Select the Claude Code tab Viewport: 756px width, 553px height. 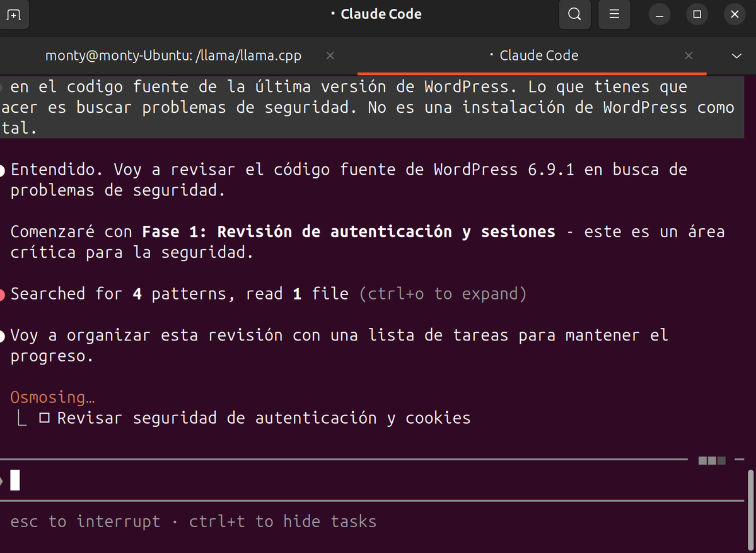(532, 55)
